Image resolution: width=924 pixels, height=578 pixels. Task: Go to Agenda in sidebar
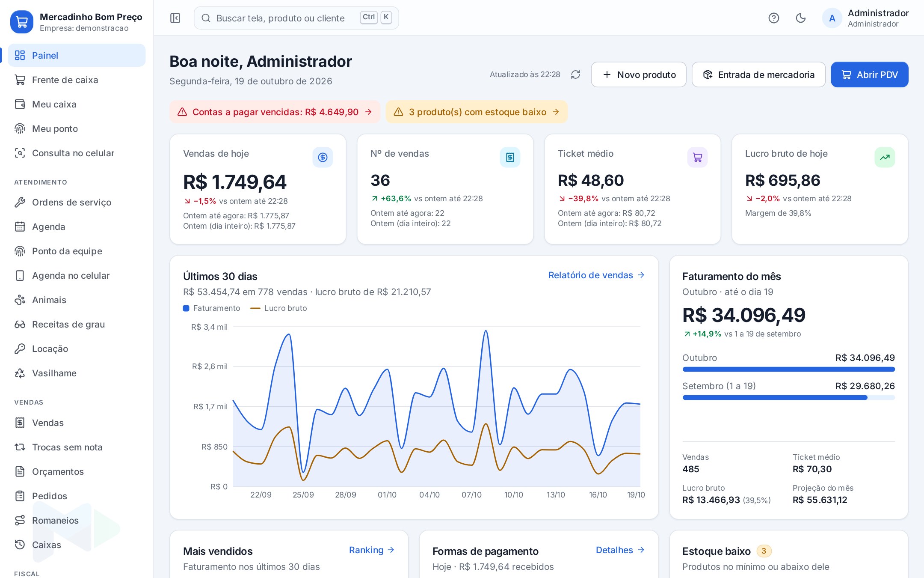pos(77,226)
